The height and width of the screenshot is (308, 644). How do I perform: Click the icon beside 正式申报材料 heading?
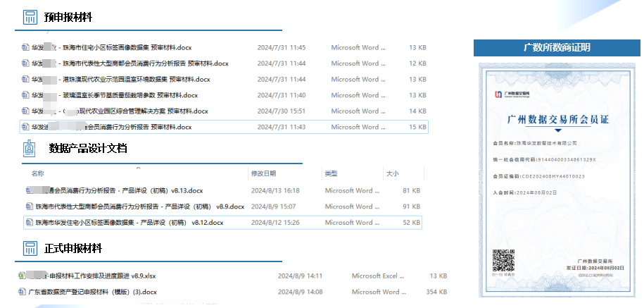(x=30, y=249)
